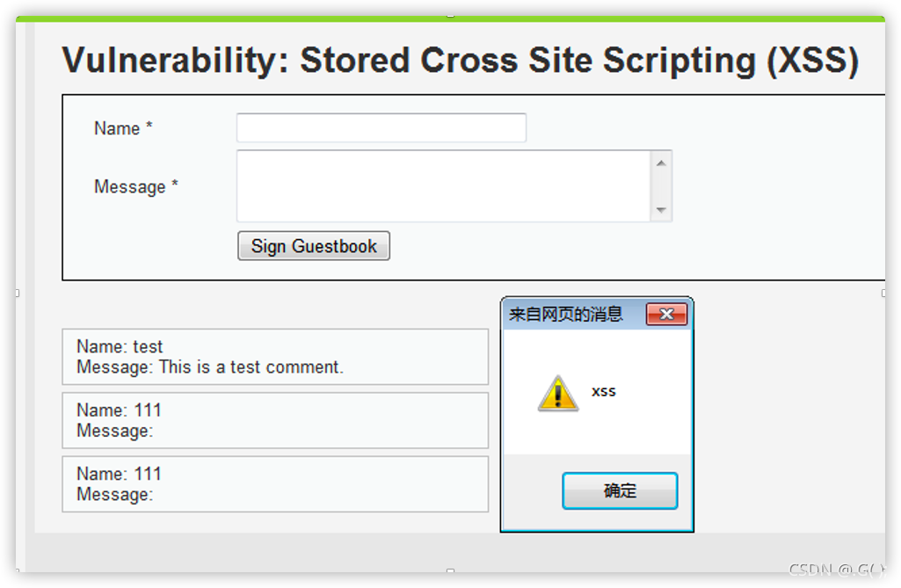Click the 'xss' alert message text
901x588 pixels.
point(603,391)
